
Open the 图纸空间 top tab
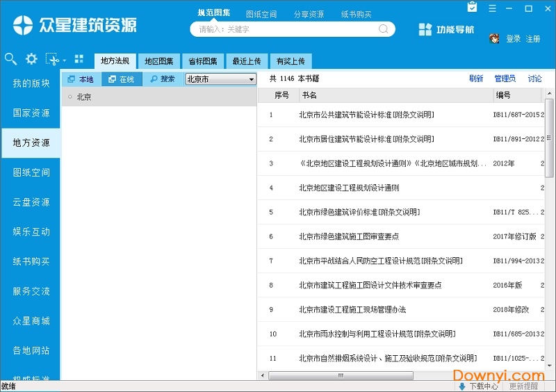[261, 14]
